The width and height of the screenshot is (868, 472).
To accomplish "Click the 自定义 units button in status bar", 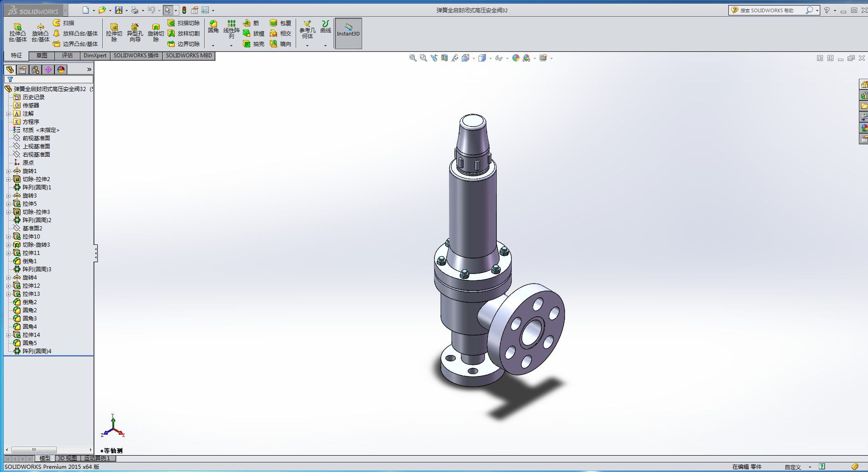I will tap(792, 467).
